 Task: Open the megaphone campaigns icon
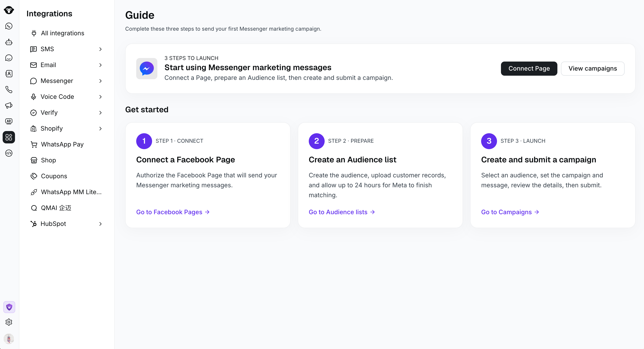[x=9, y=105]
